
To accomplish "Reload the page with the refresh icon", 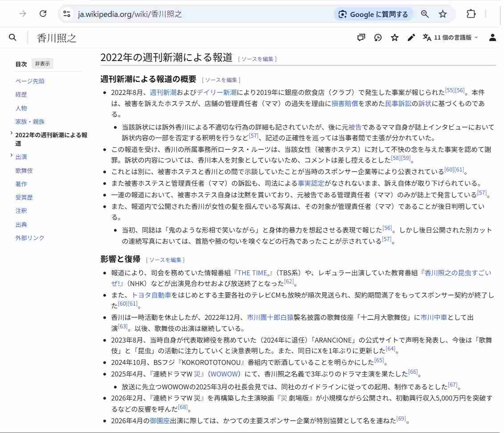I will point(43,14).
